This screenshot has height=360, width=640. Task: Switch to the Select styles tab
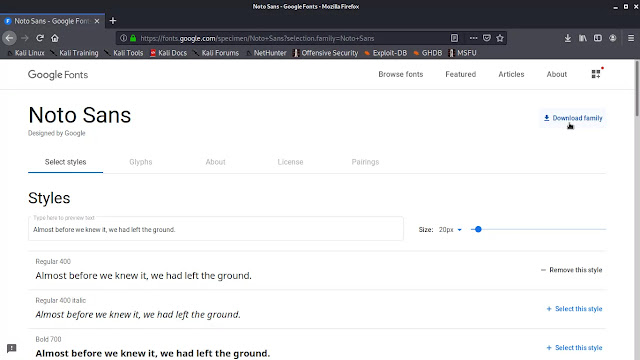click(65, 162)
